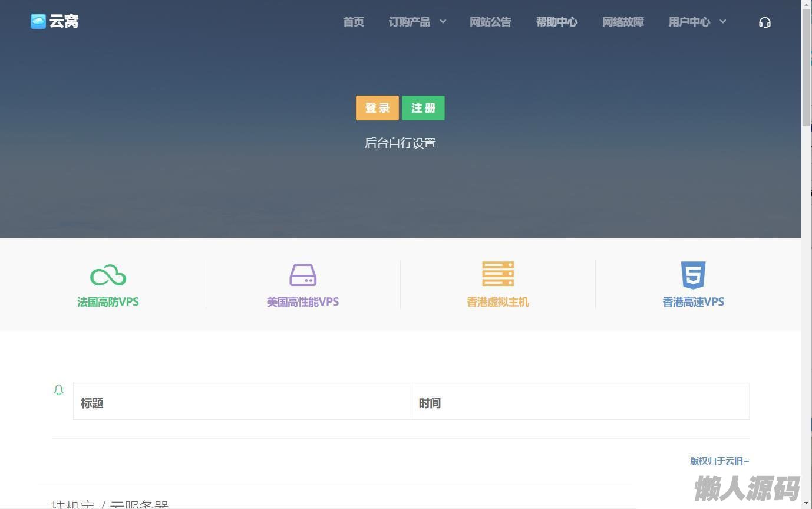Click the blue HTML5 shield icon
The width and height of the screenshot is (812, 509).
[x=693, y=274]
